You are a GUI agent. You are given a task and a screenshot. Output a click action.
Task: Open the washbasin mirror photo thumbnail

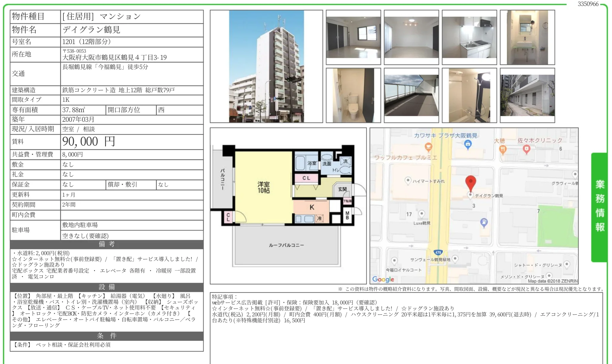tap(527, 37)
